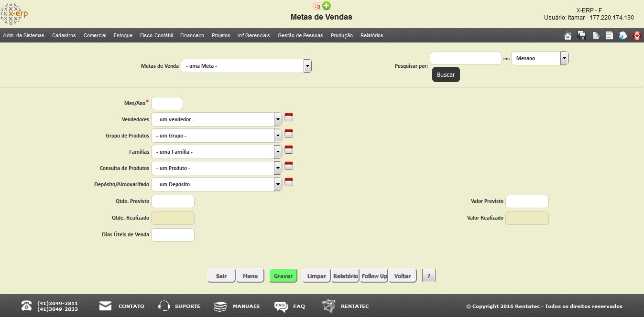The image size is (644, 317).
Task: Focus the Pesquisar por search field
Action: pos(466,58)
